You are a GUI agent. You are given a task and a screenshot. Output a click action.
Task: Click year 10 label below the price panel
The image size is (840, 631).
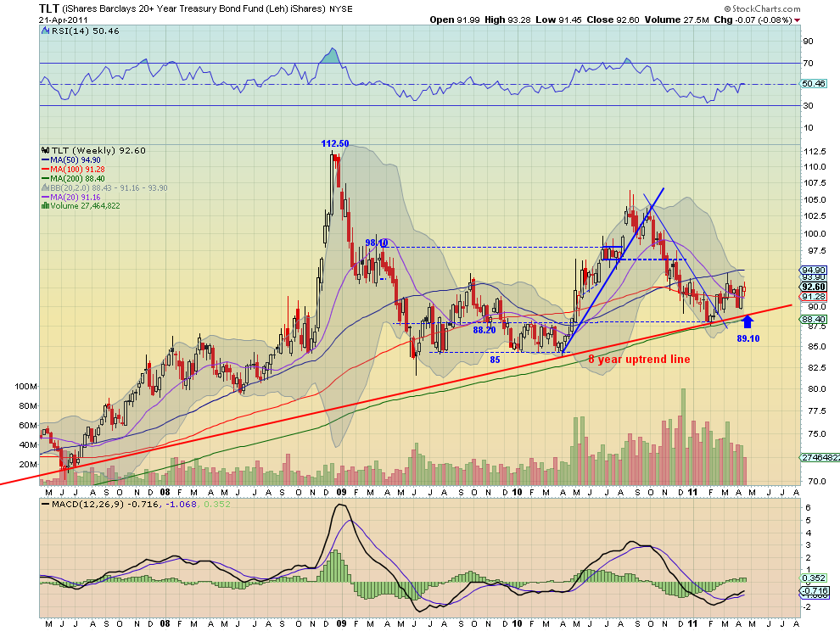tap(517, 492)
